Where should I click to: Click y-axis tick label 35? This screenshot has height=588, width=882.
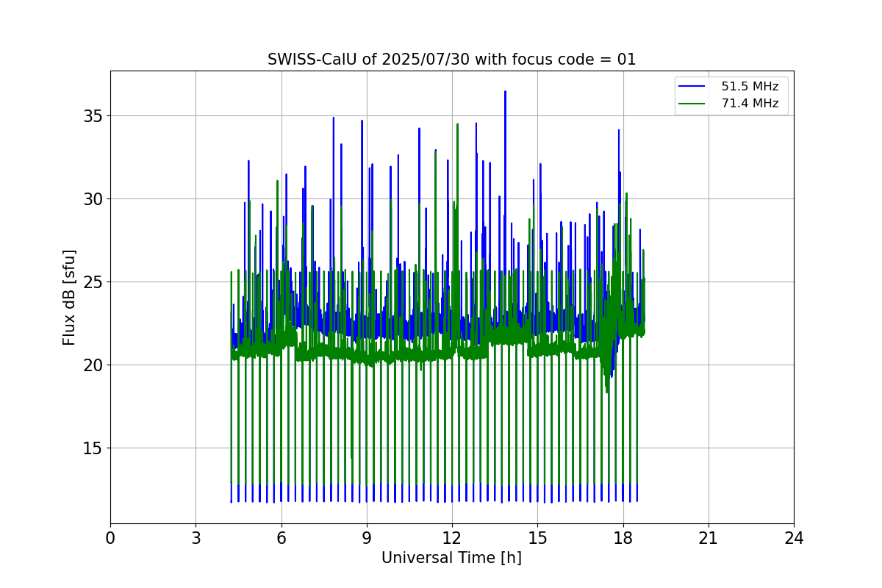pos(94,116)
